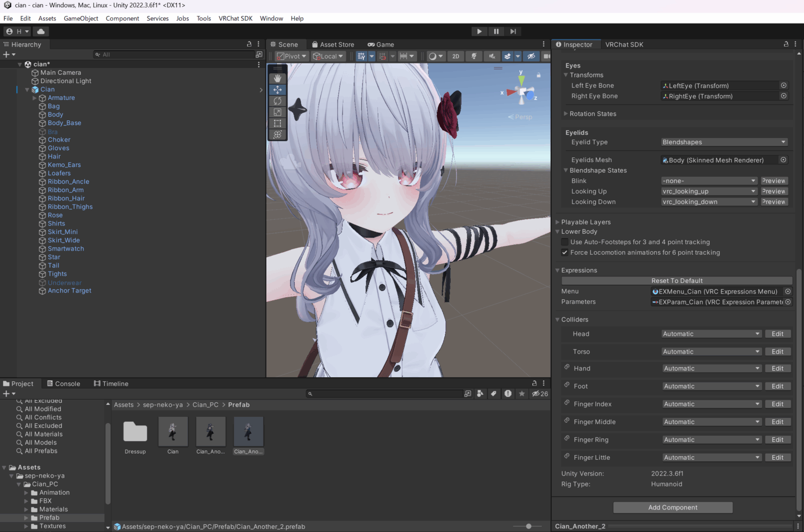Check Use Auto-Footsteps for 3 and 4 point tracking
Image resolution: width=804 pixels, height=532 pixels.
click(x=564, y=242)
